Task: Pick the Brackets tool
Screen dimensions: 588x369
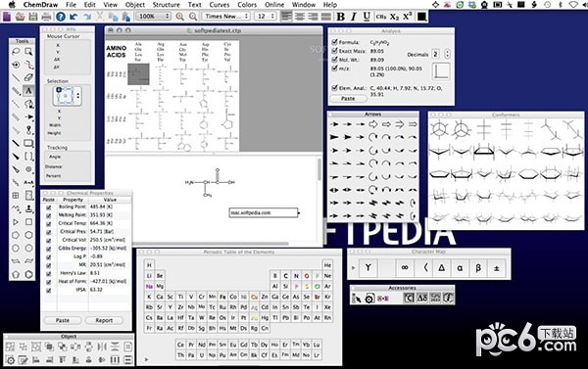Action: pyautogui.click(x=28, y=157)
